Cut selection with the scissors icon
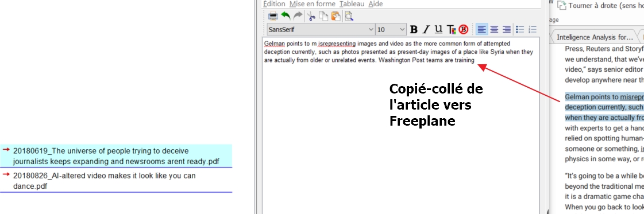Image resolution: width=644 pixels, height=214 pixels. coord(311,17)
